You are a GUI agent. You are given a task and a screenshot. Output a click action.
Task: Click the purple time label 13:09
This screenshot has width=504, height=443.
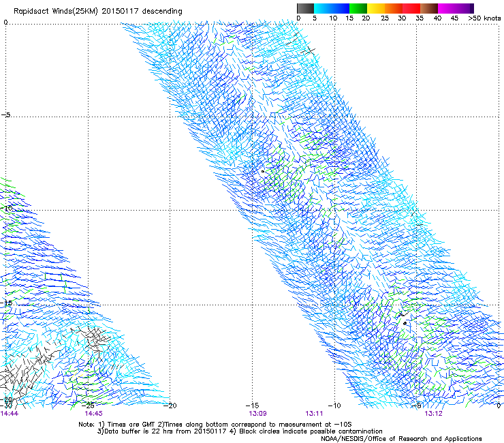tap(257, 413)
